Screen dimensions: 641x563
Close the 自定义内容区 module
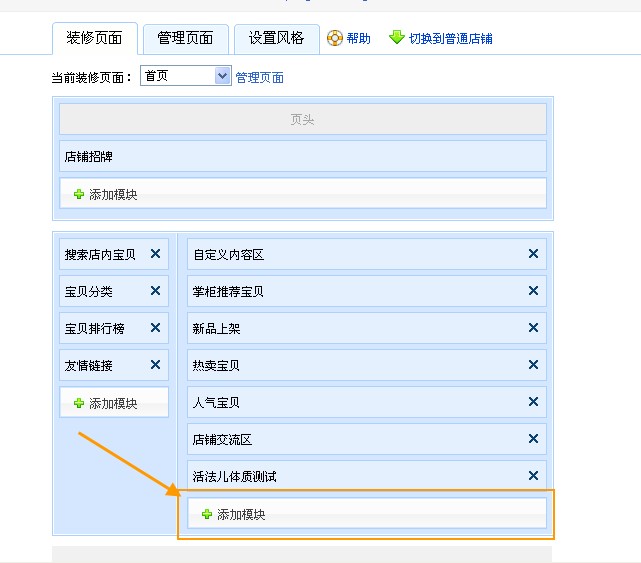pyautogui.click(x=533, y=254)
